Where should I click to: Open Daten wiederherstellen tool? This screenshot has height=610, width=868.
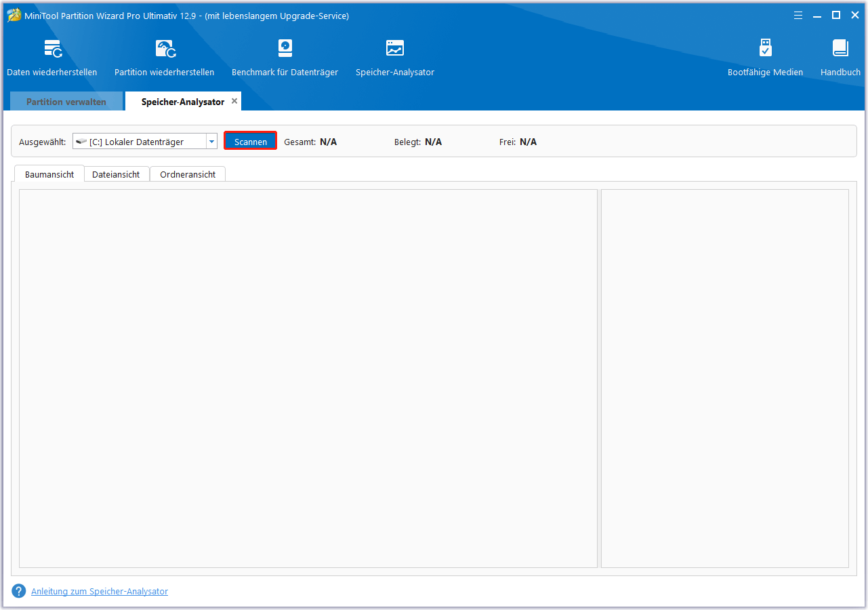click(52, 58)
